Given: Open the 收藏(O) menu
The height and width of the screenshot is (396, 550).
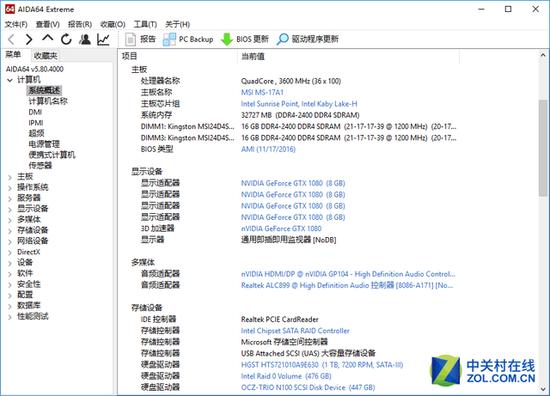Looking at the screenshot, I should [113, 24].
